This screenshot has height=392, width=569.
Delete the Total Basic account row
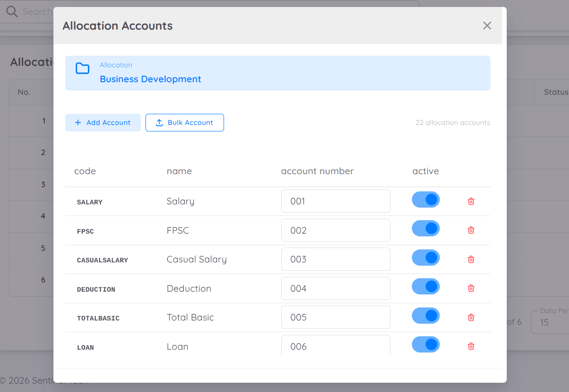point(471,317)
